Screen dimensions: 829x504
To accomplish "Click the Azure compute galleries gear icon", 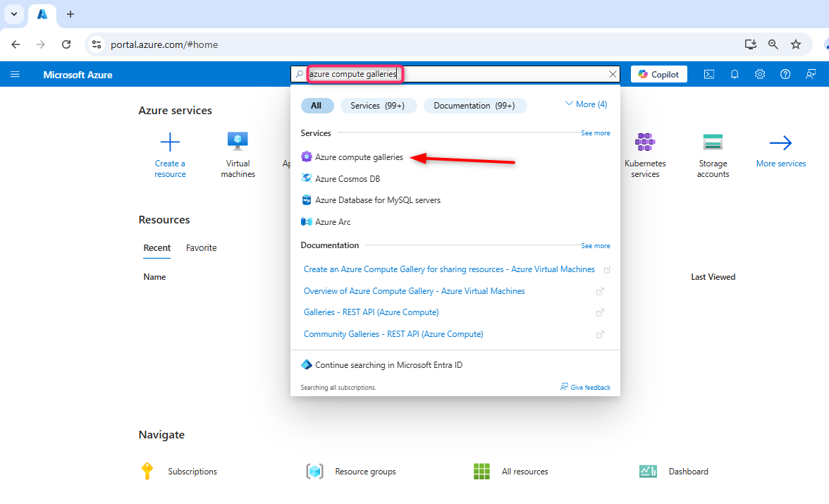I will point(306,156).
